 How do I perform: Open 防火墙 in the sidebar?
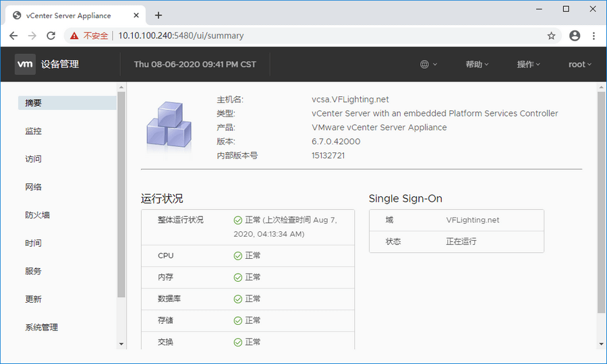[x=38, y=215]
